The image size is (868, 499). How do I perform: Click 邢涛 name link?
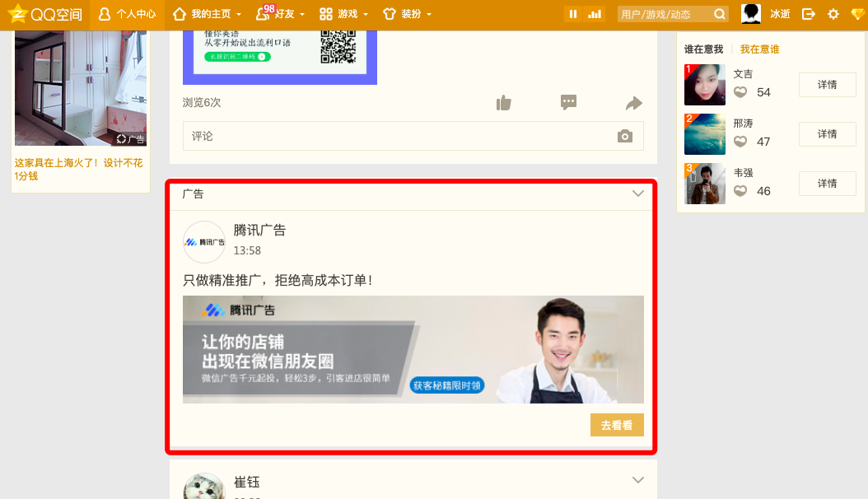tap(743, 124)
